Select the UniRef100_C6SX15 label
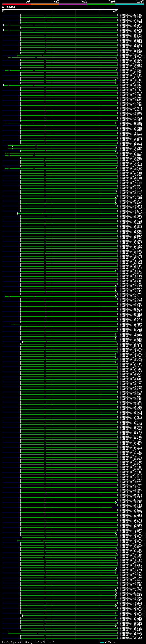146x644 pixels. tap(131, 180)
